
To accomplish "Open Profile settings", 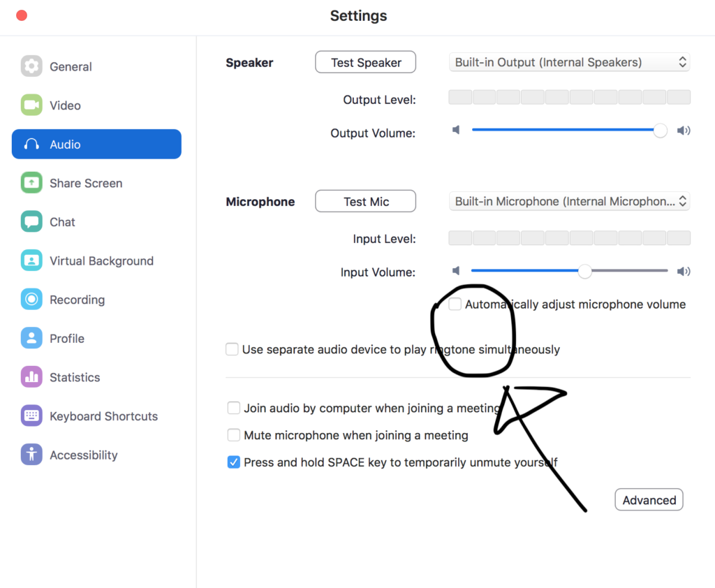I will point(96,338).
